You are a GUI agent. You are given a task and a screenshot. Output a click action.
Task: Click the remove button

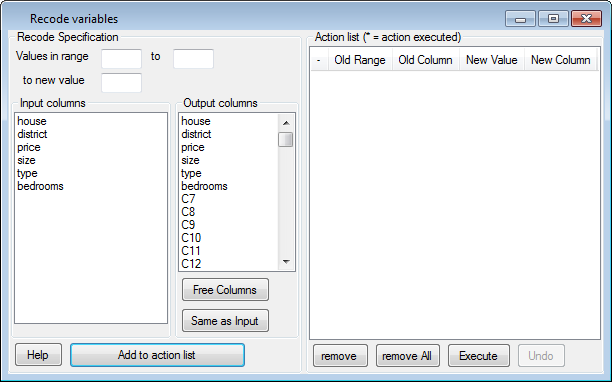(x=340, y=356)
